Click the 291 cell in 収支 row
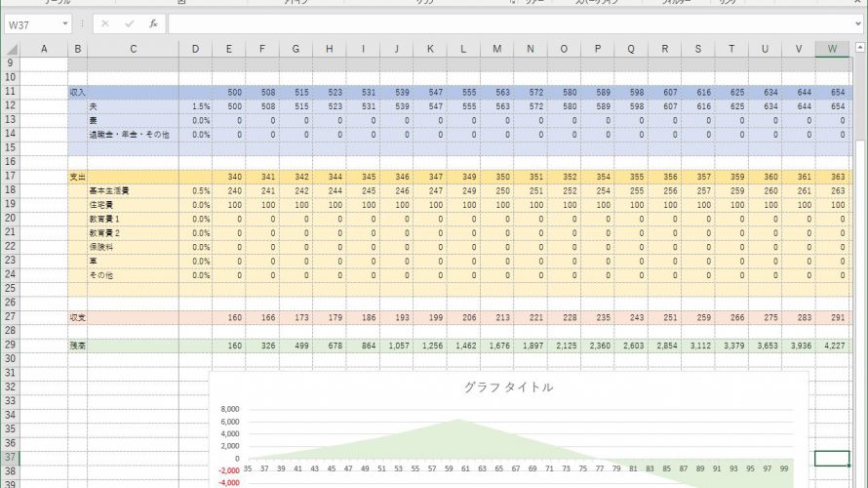The width and height of the screenshot is (868, 488). click(x=832, y=317)
